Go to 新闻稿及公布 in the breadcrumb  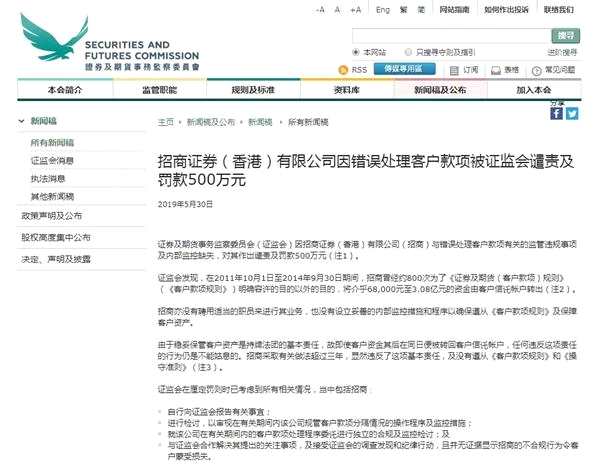click(210, 122)
